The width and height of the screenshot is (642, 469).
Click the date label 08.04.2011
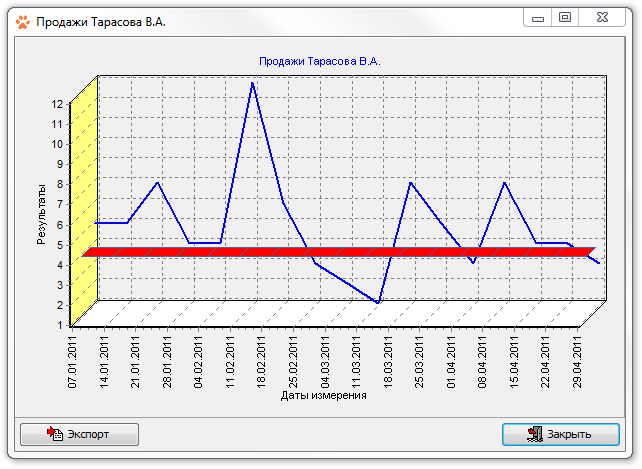coord(483,362)
